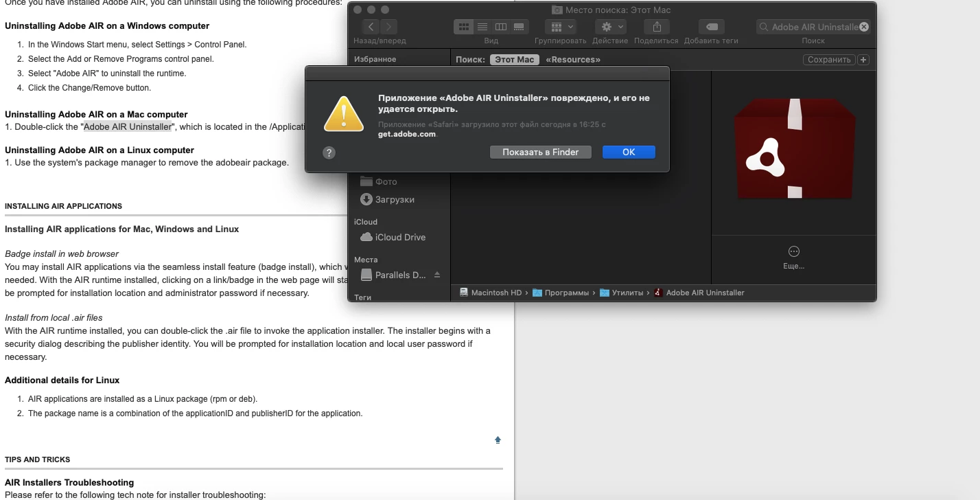Image resolution: width=980 pixels, height=500 pixels.
Task: Select the «Resources» search scope
Action: point(573,60)
